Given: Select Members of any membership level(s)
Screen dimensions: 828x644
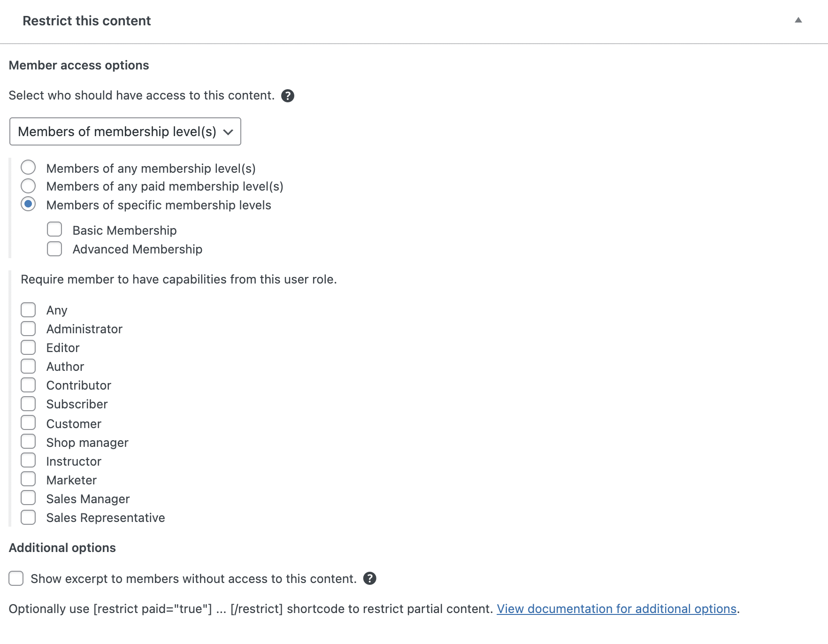Looking at the screenshot, I should (28, 167).
